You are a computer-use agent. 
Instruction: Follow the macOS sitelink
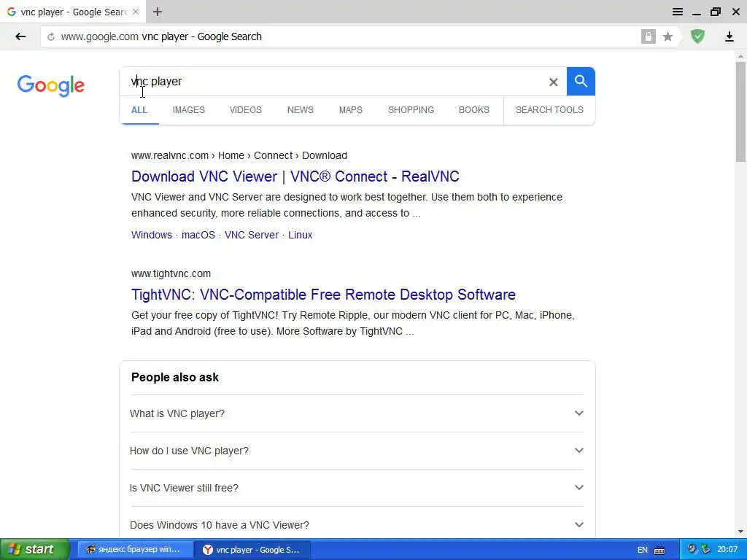point(198,236)
